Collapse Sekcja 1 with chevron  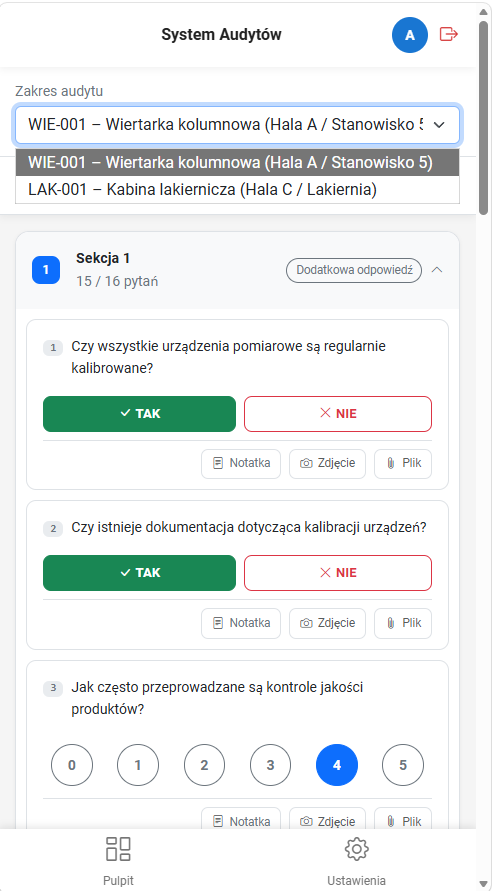point(437,270)
